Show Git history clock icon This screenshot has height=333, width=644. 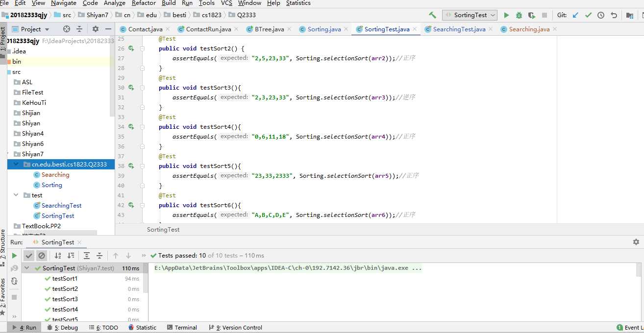601,15
